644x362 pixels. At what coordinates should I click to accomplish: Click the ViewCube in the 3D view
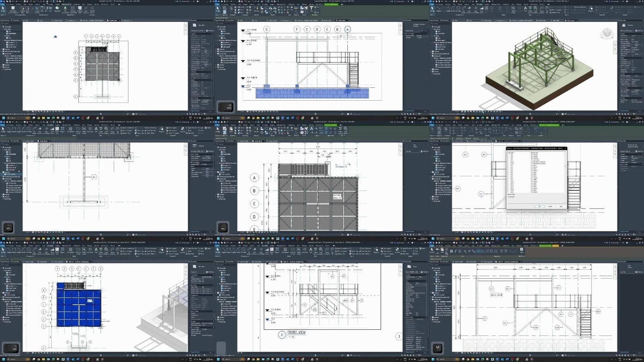click(607, 33)
